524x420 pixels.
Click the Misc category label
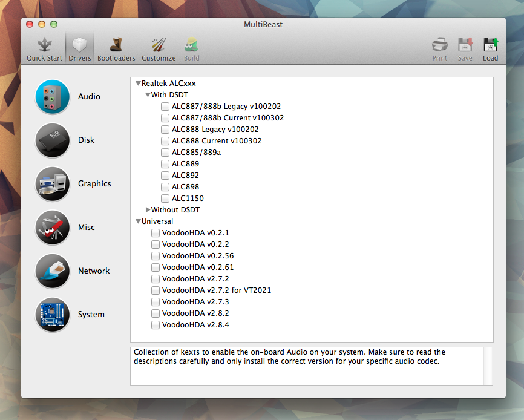[x=87, y=227]
